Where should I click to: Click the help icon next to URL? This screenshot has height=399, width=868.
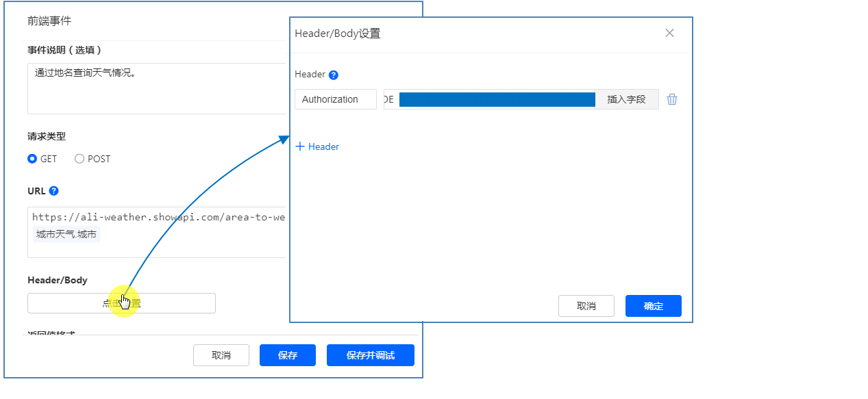point(54,191)
